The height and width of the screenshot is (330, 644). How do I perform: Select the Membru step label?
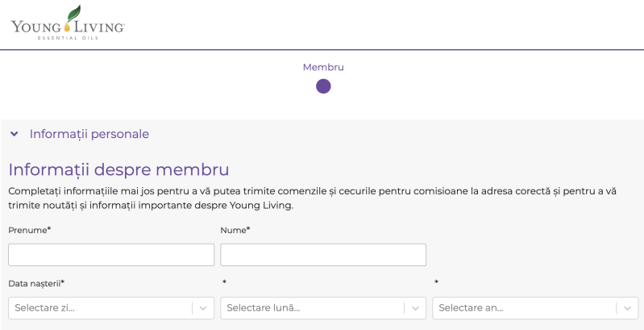coord(323,67)
